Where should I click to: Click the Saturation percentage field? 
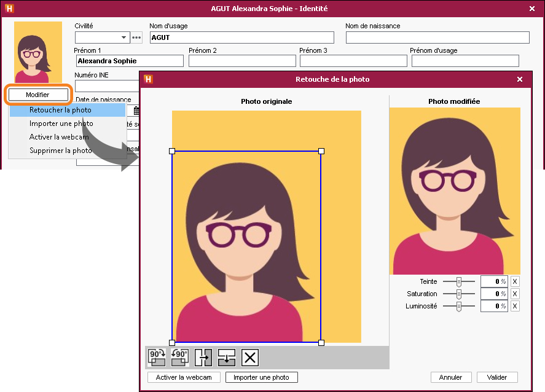[x=494, y=294]
